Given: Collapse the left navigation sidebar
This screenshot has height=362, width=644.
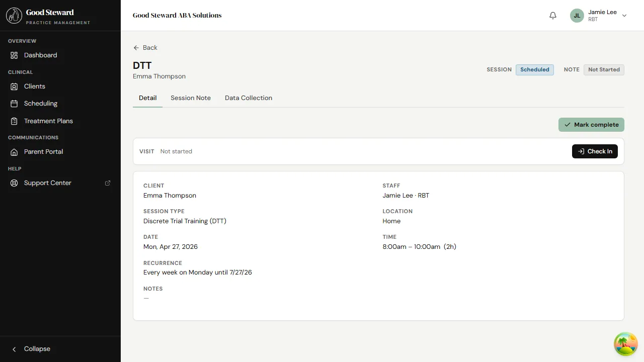Looking at the screenshot, I should tap(32, 348).
